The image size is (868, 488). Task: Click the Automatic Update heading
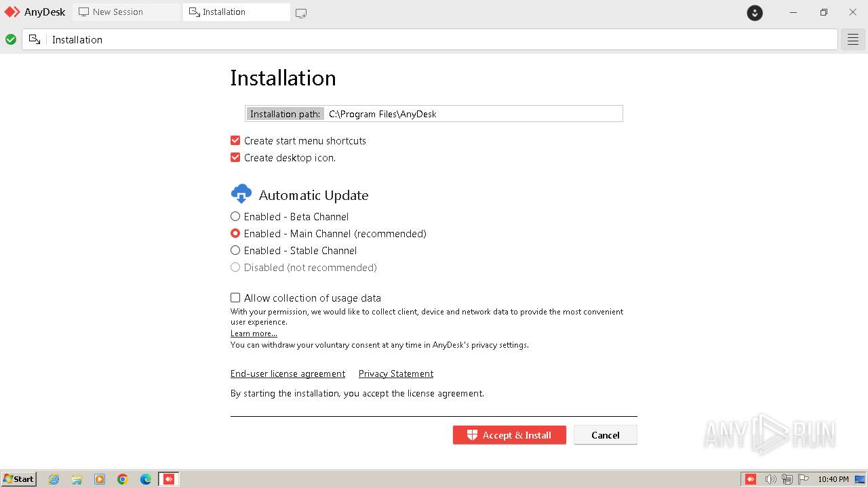click(x=313, y=195)
